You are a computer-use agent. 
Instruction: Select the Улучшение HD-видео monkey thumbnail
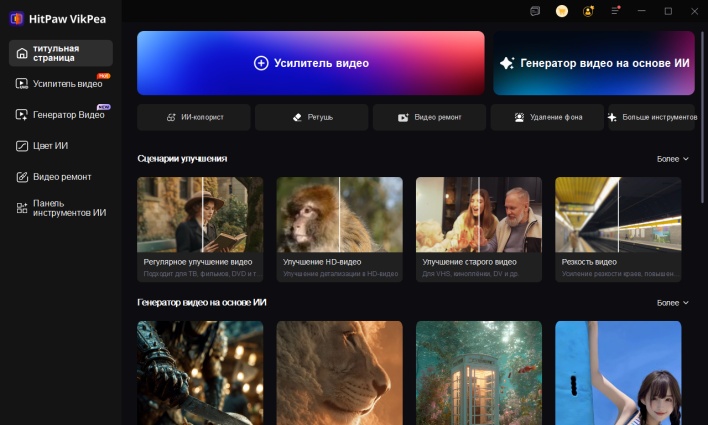pyautogui.click(x=339, y=214)
